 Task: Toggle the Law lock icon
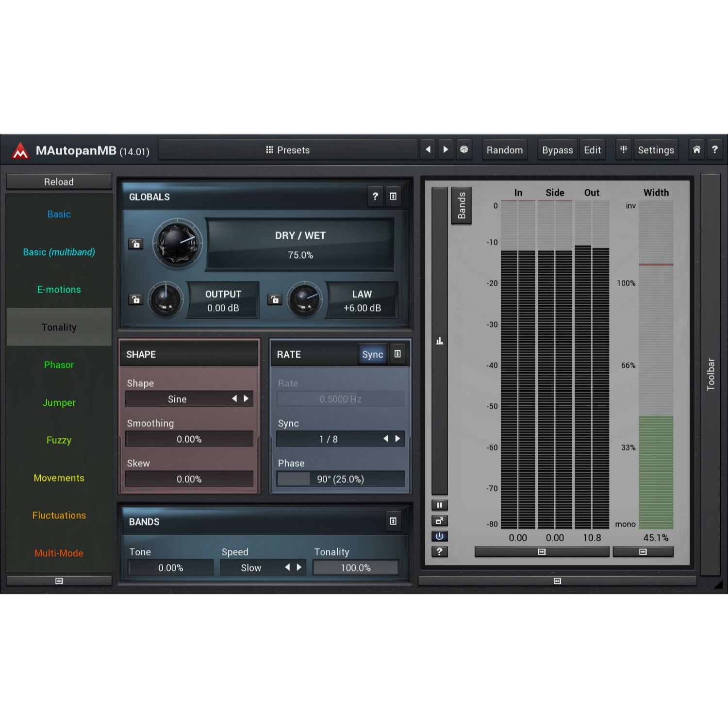[x=275, y=299]
